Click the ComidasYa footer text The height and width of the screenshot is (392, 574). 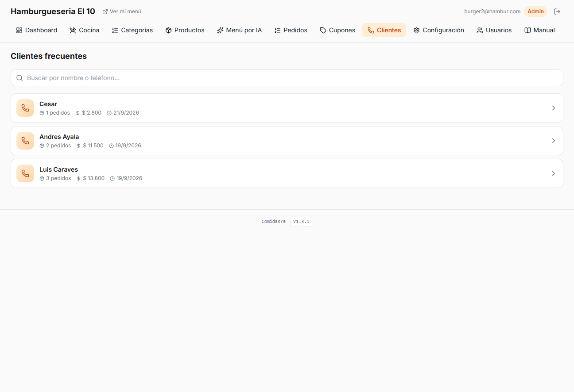pyautogui.click(x=273, y=222)
